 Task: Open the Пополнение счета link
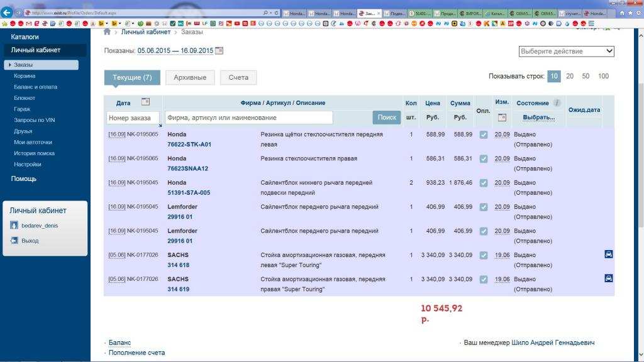click(136, 353)
